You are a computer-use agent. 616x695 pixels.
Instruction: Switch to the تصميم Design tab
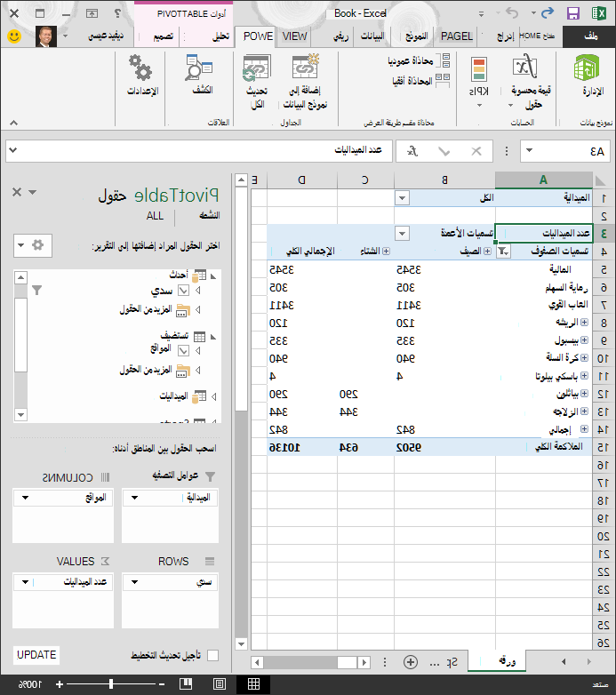pos(163,36)
